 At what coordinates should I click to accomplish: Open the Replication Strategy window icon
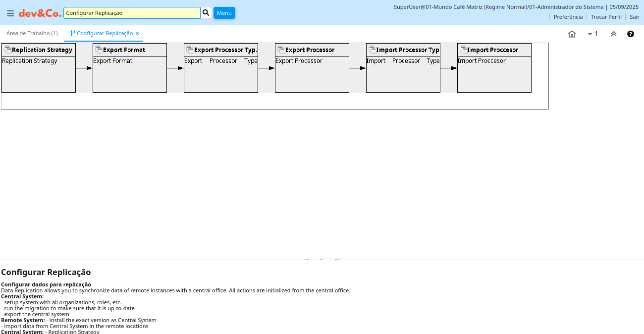[x=8, y=50]
